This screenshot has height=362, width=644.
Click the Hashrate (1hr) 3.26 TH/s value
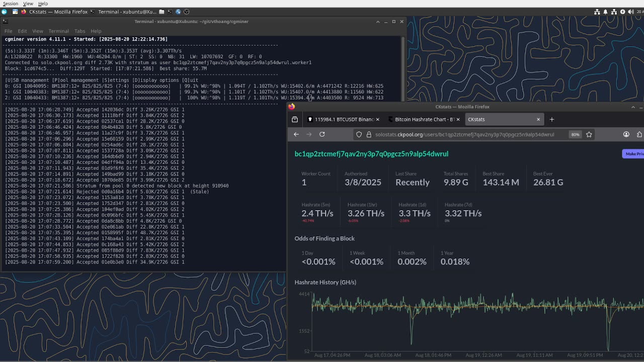(x=366, y=213)
